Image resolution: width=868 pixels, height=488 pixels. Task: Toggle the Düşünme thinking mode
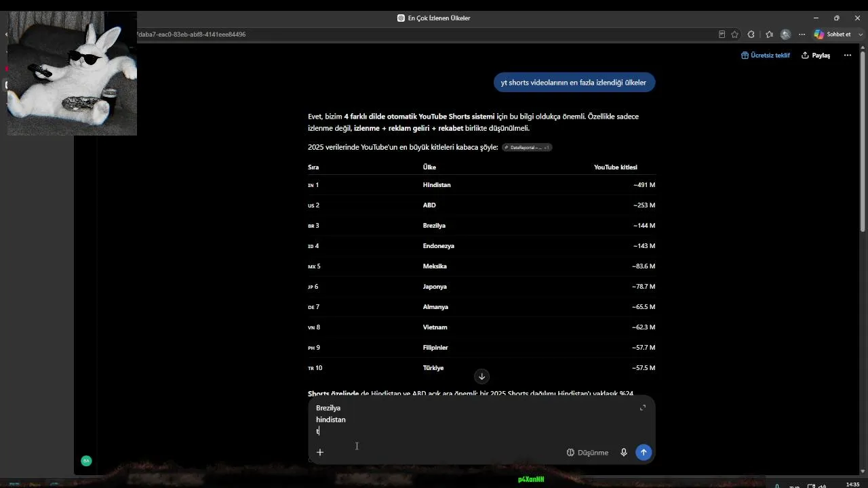click(587, 453)
